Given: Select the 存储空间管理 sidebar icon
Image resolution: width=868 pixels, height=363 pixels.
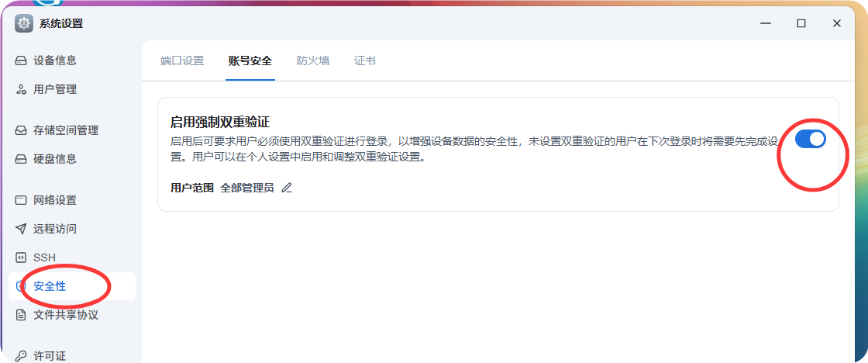Looking at the screenshot, I should coord(22,130).
